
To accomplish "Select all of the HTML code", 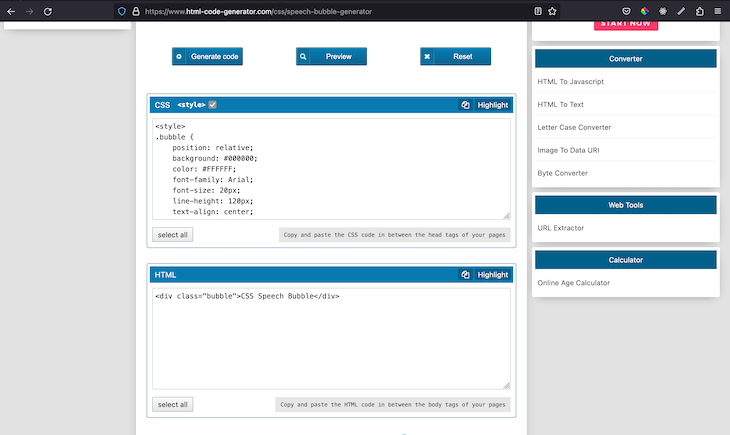I will coord(171,404).
